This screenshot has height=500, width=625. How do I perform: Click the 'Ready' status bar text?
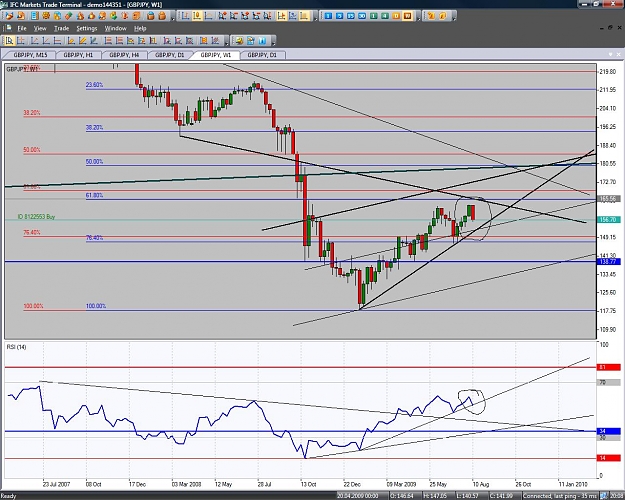click(8, 496)
